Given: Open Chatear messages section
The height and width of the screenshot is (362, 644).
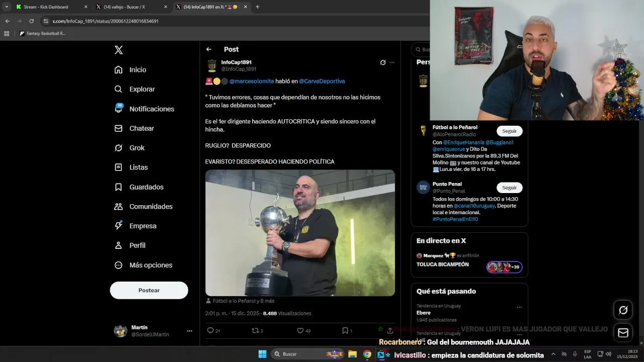Looking at the screenshot, I should pyautogui.click(x=134, y=128).
